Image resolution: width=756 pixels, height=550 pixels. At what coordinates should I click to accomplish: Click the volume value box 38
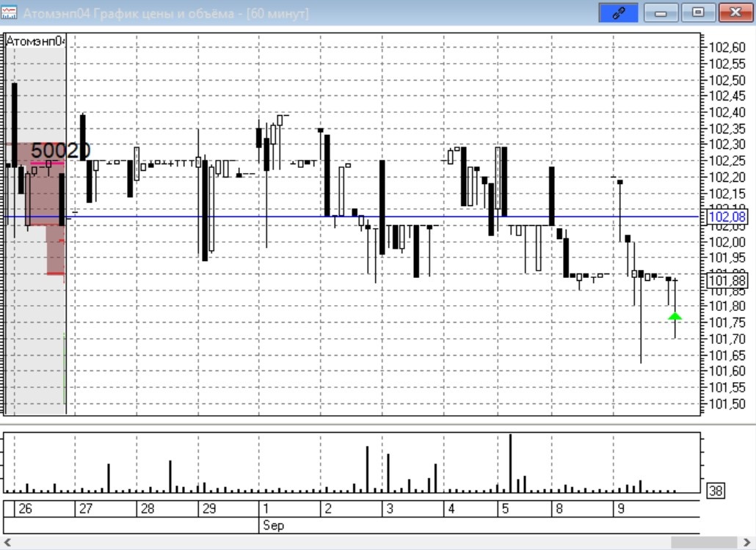[x=716, y=491]
